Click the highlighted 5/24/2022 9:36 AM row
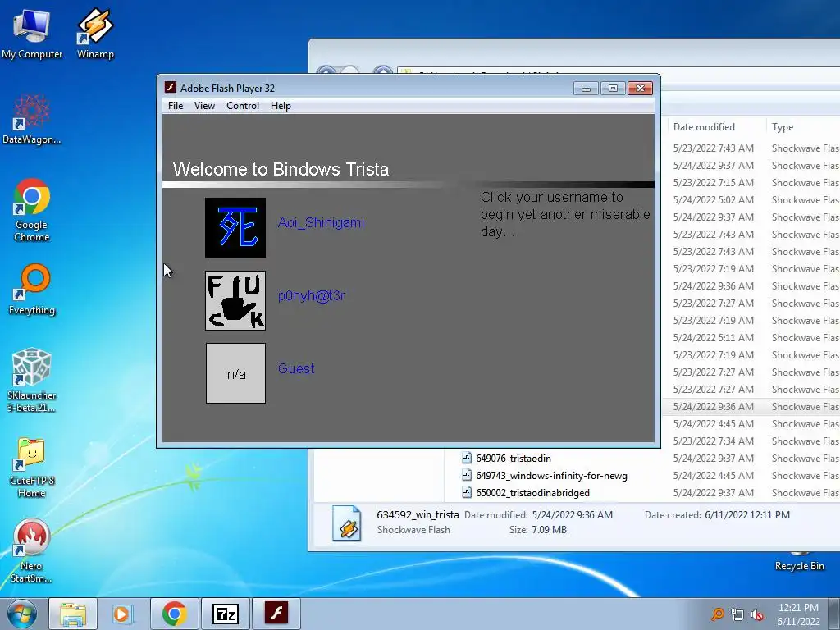Viewport: 840px width, 630px height. coord(751,407)
